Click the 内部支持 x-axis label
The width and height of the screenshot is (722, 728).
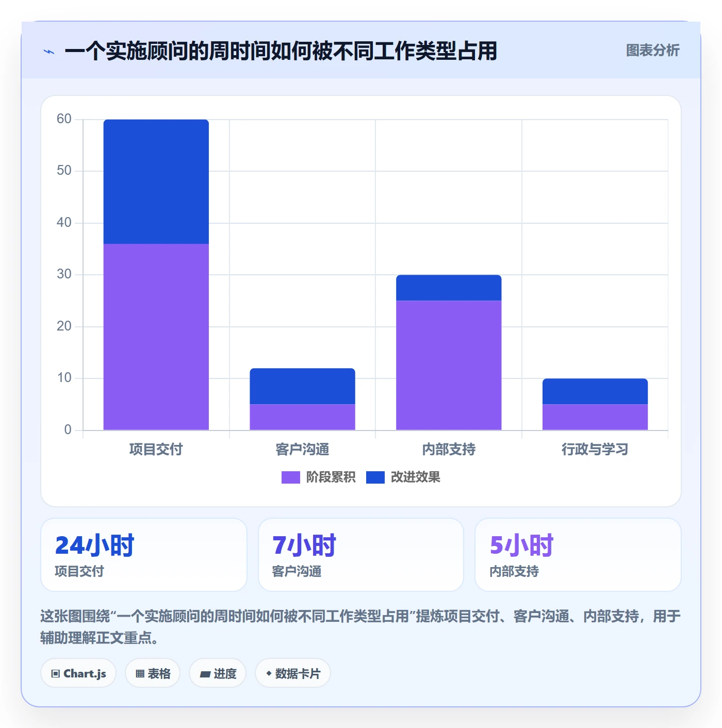click(449, 449)
